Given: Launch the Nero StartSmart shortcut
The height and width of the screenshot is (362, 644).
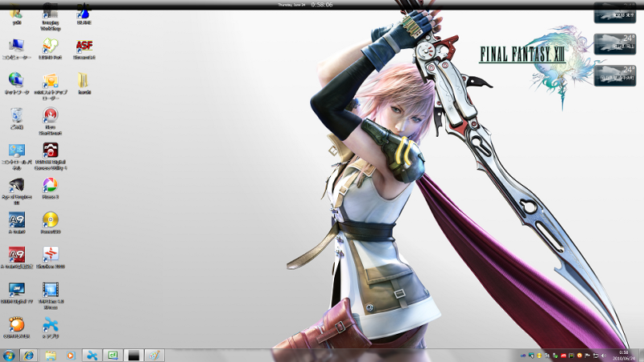Looking at the screenshot, I should coord(51,115).
